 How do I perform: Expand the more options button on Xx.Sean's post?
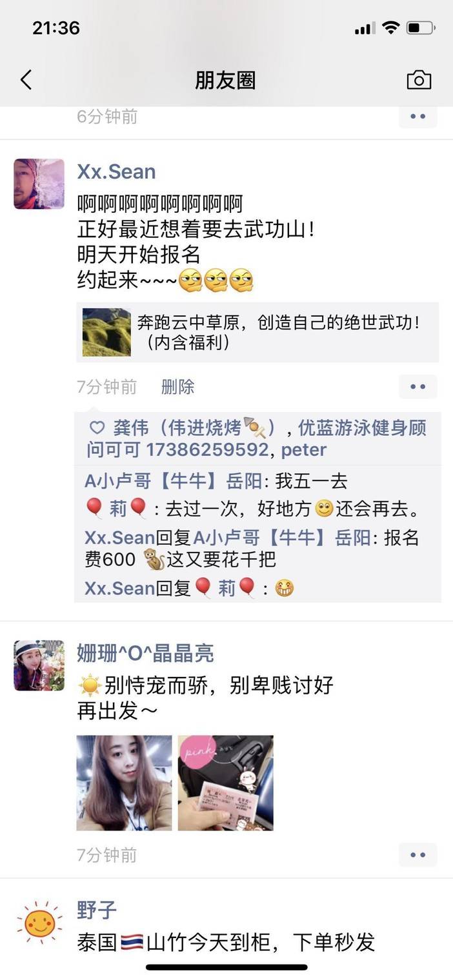coord(418,387)
